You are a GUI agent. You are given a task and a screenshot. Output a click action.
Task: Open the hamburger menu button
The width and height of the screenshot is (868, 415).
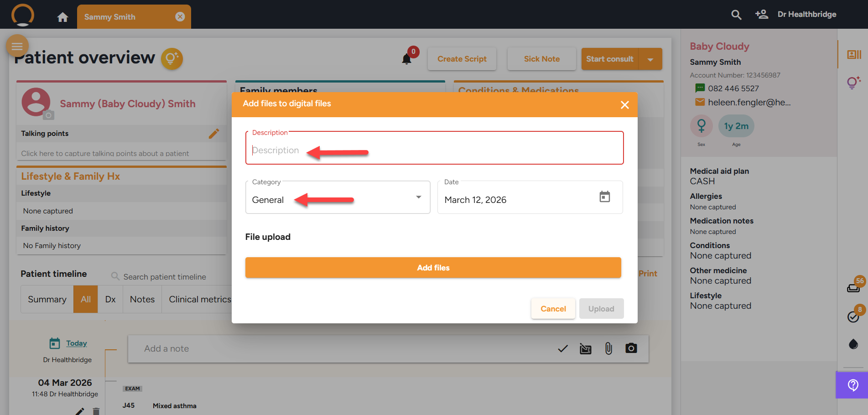point(17,46)
